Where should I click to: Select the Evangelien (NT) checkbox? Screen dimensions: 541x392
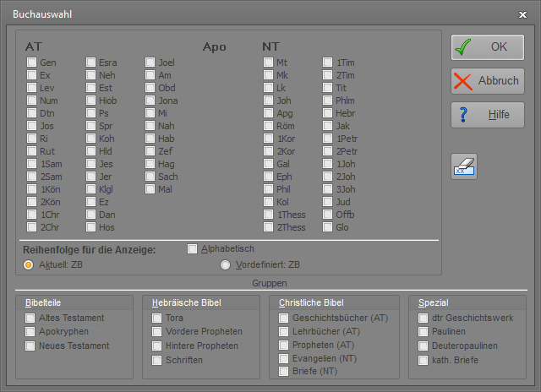tap(284, 359)
